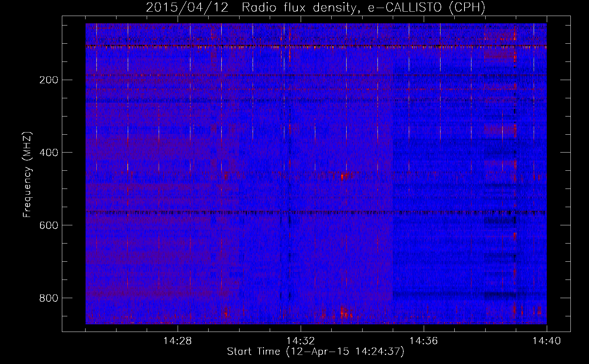Click the 600 frequency tick label
This screenshot has height=364, width=589.
click(49, 226)
